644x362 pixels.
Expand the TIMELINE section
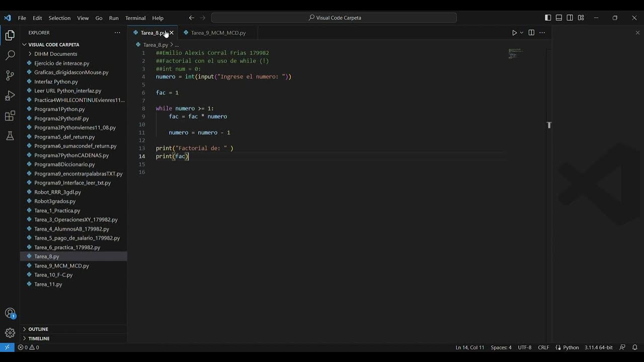coord(39,338)
